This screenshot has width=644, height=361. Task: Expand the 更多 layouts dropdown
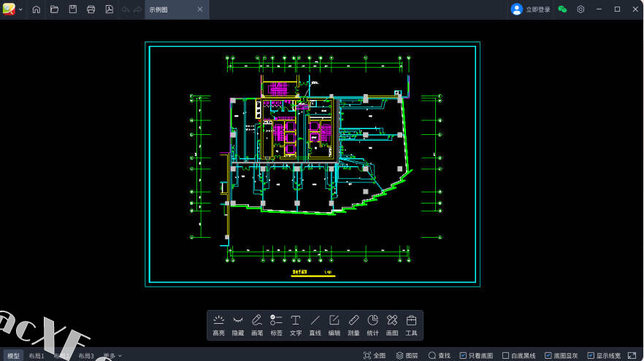[112, 356]
